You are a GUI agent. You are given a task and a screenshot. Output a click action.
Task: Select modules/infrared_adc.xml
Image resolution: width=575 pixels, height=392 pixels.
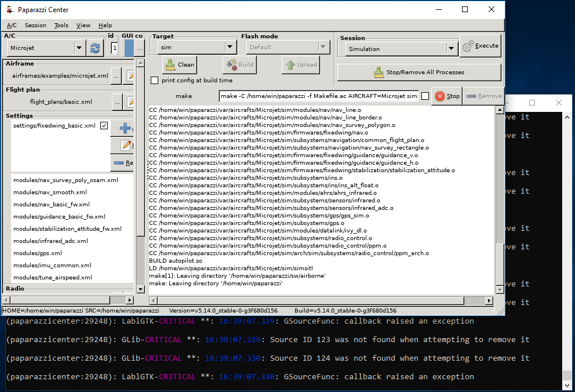[x=50, y=241]
